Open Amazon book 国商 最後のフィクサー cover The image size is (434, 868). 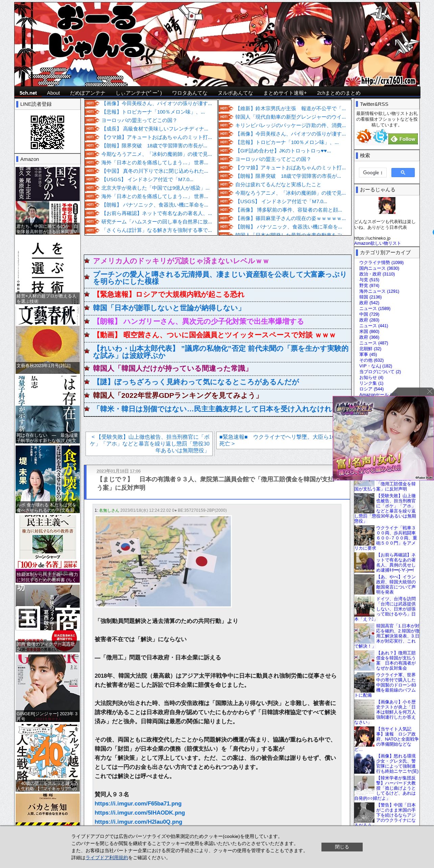click(48, 619)
